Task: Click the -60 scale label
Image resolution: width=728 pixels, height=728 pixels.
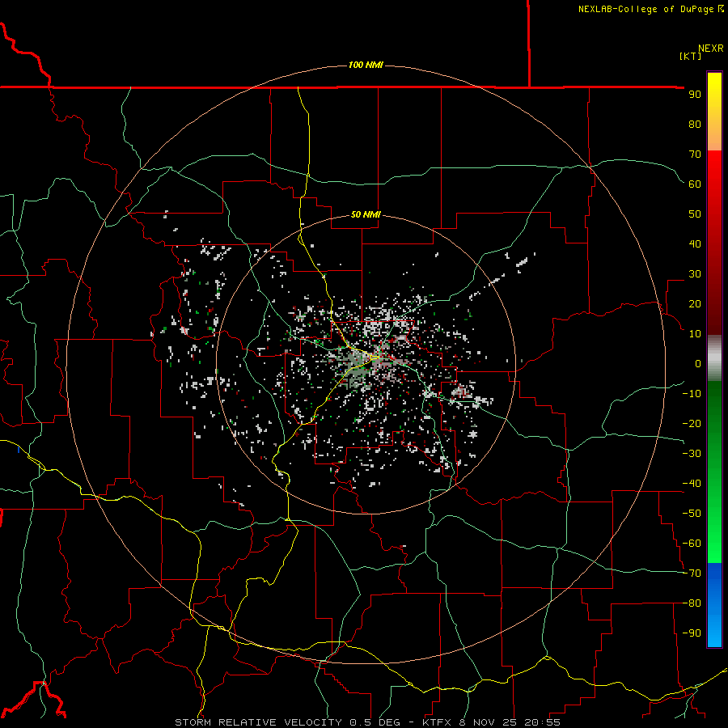Action: coord(692,544)
